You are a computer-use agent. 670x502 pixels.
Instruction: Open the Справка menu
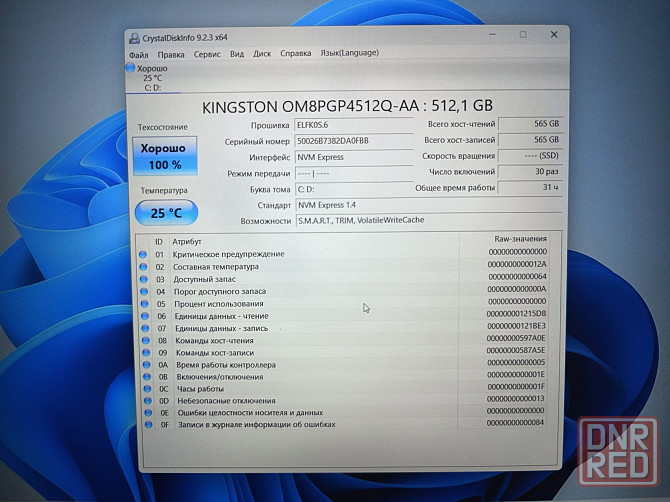[295, 54]
